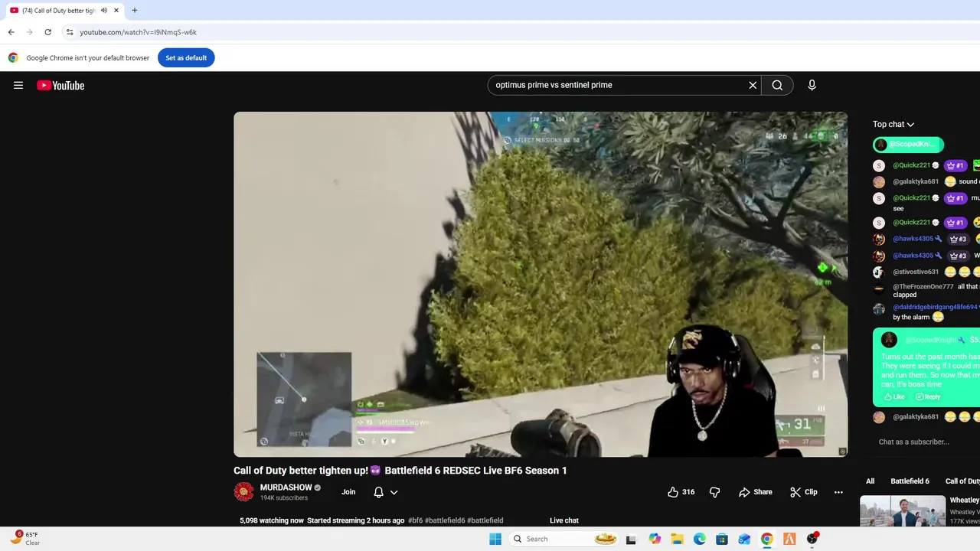Open the YouTube hamburger guide menu
This screenshot has width=980, height=551.
coord(18,85)
